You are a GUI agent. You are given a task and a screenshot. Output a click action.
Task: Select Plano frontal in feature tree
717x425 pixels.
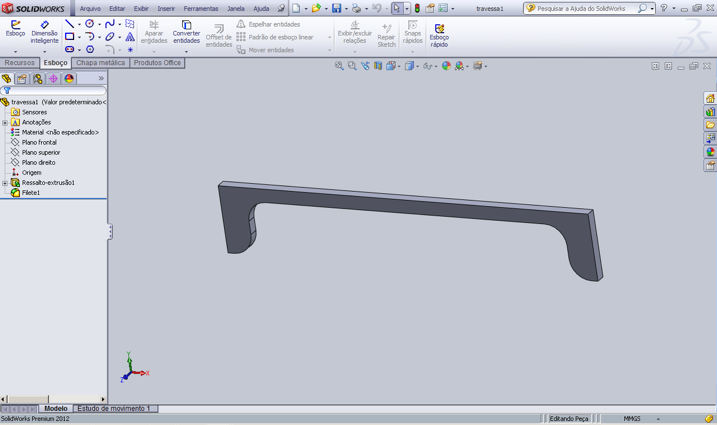click(39, 142)
